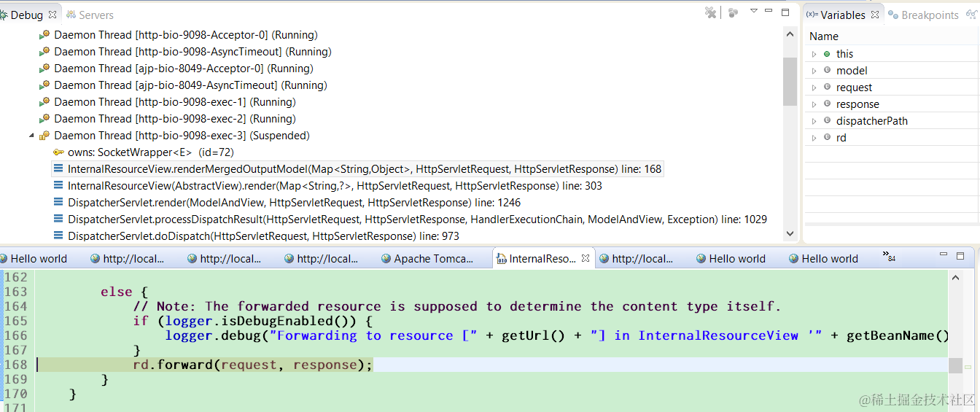The image size is (980, 412).
Task: Click stack frame icon for processDispatchResult
Action: click(58, 219)
